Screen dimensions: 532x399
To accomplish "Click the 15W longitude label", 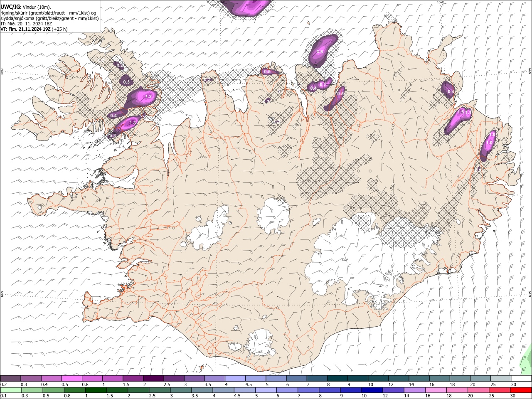I will coord(440,2).
